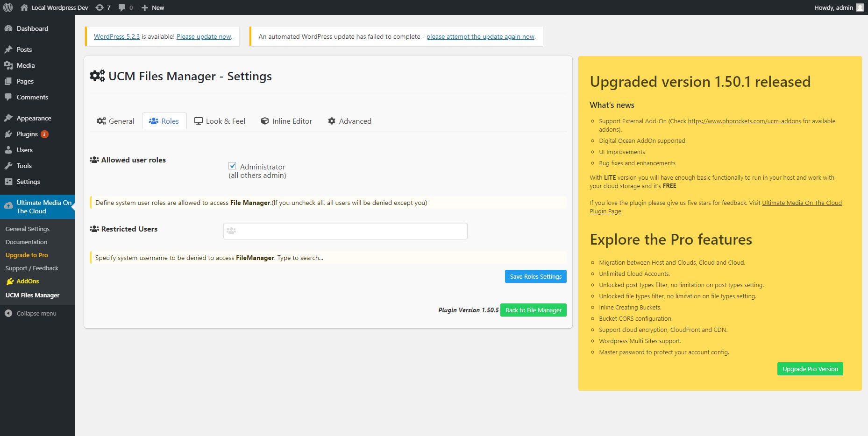
Task: Open the phprockets ucm-addons link
Action: click(x=744, y=121)
